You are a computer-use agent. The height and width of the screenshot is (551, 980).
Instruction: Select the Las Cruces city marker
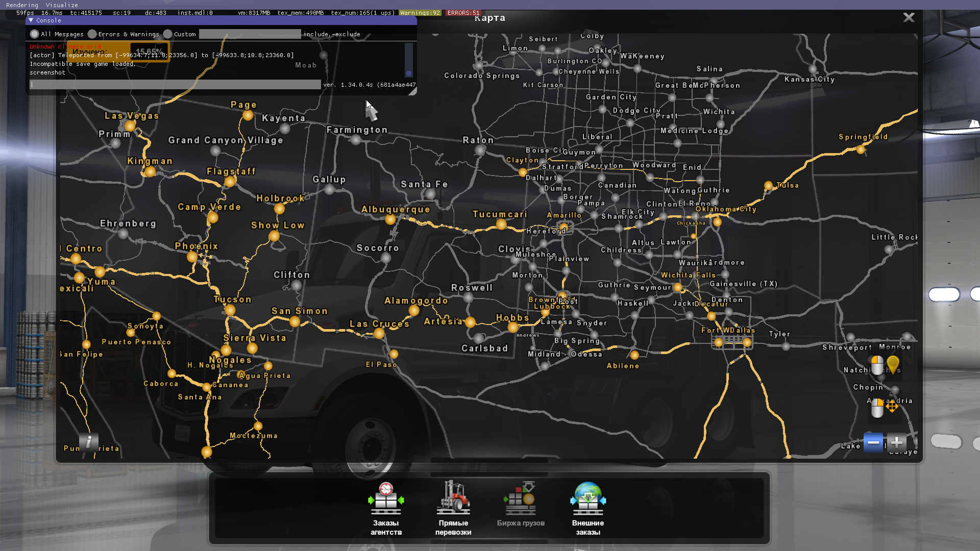coord(379,333)
